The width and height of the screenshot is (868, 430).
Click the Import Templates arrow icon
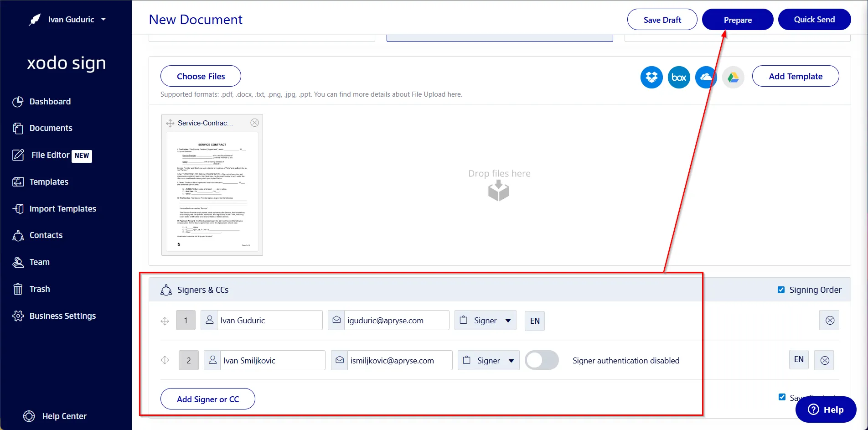pos(18,209)
